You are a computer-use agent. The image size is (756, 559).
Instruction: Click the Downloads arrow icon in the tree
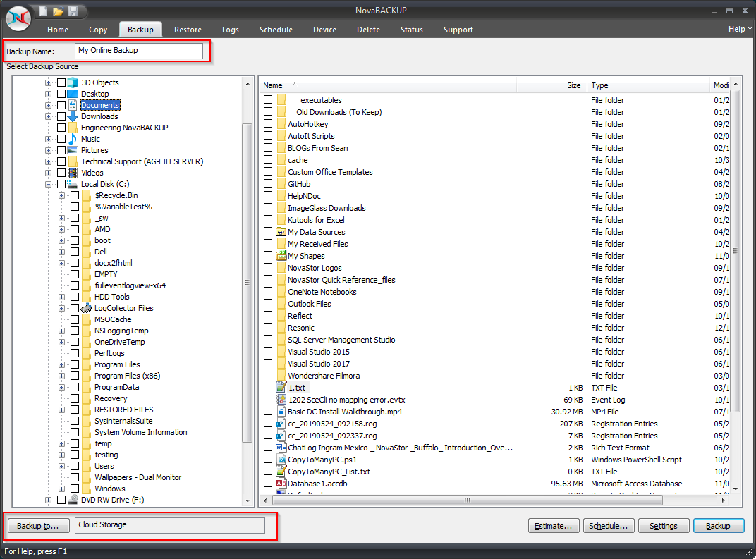(73, 116)
